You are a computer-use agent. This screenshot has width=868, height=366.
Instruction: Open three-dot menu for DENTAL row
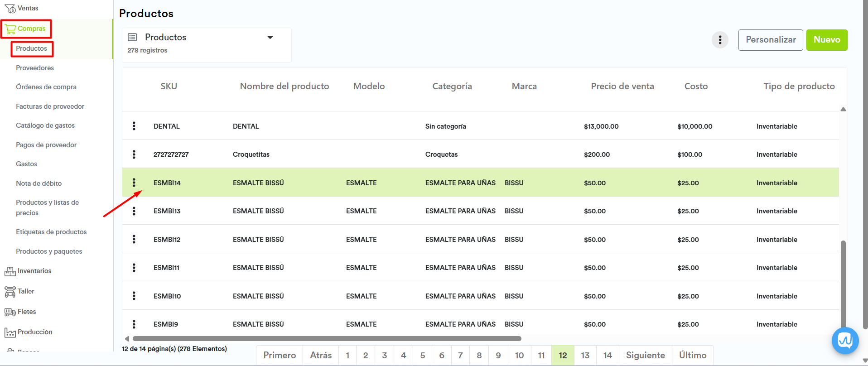pyautogui.click(x=134, y=126)
